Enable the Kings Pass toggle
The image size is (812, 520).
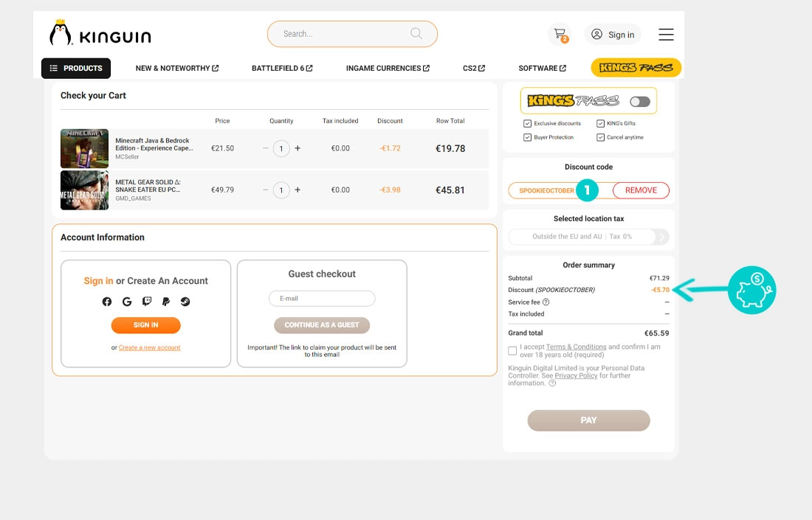click(639, 102)
